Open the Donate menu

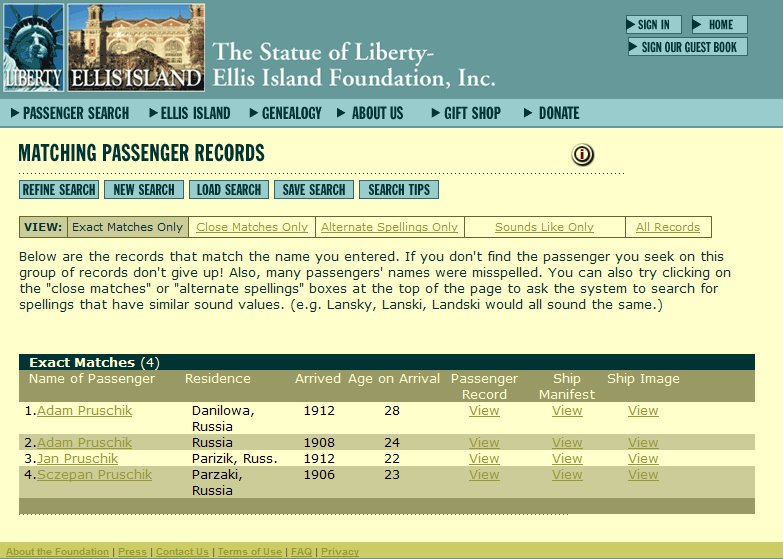(x=552, y=113)
